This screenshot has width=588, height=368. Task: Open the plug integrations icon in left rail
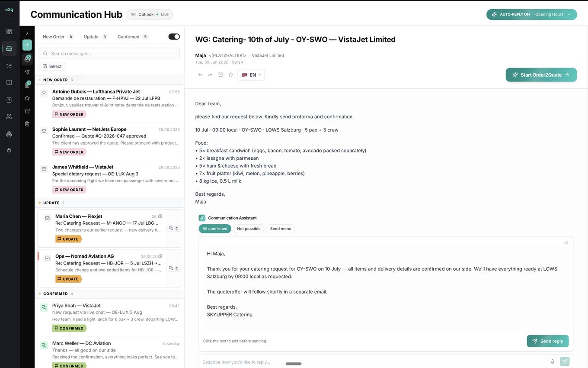[9, 151]
